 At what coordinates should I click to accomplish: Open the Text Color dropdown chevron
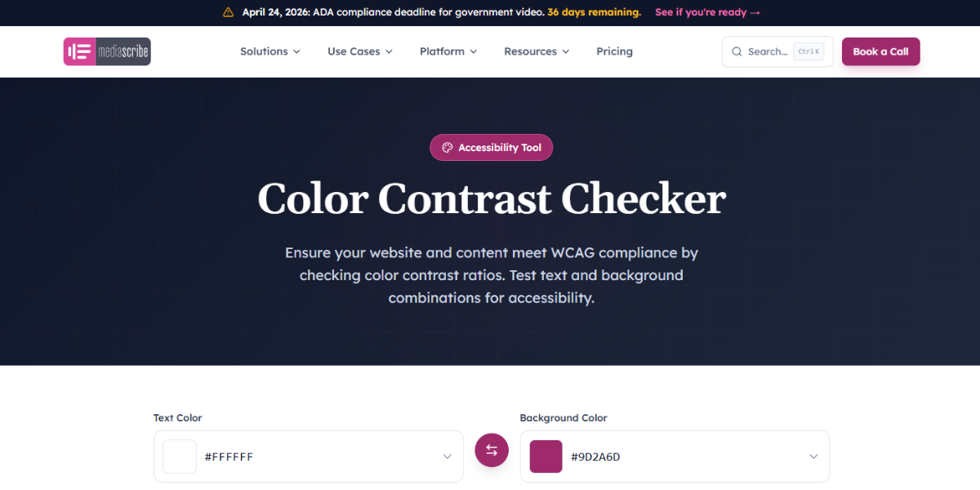point(447,457)
